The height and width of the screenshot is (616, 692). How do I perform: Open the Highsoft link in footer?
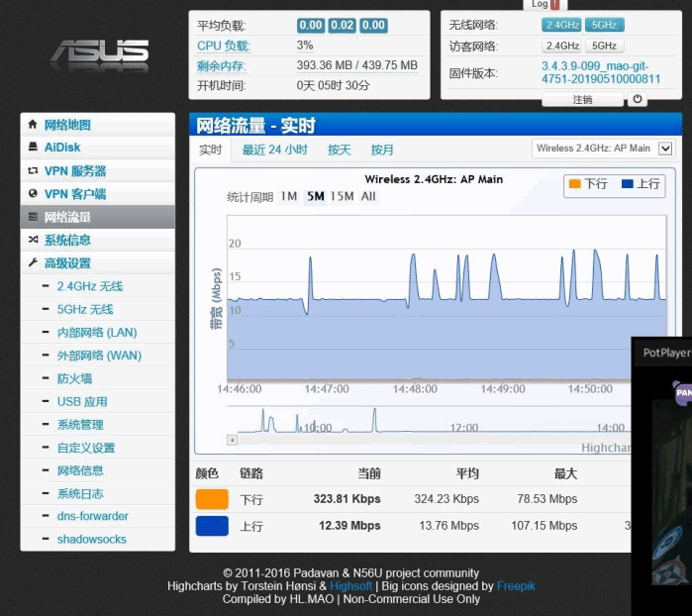click(x=350, y=586)
